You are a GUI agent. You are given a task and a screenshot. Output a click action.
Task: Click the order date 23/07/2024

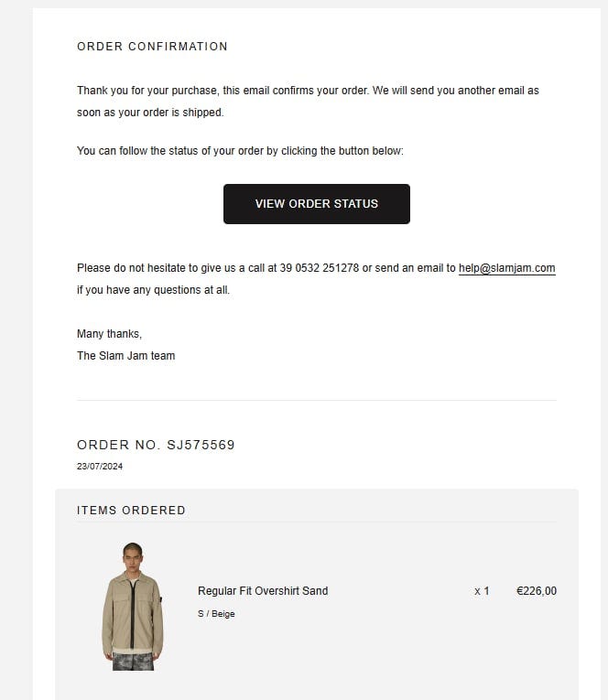100,467
